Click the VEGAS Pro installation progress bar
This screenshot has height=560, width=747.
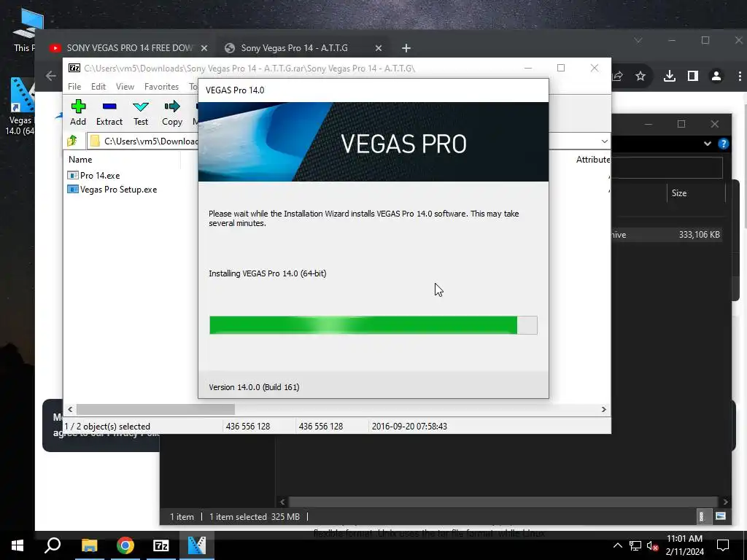coord(373,325)
